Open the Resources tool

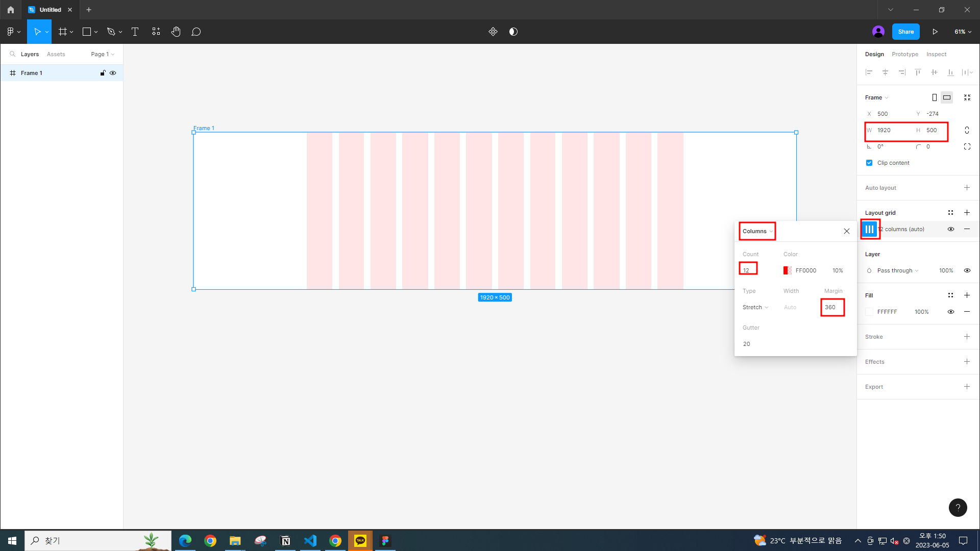pos(156,32)
